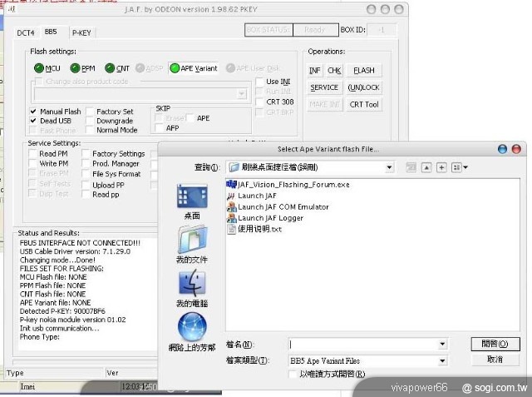Switch to the BB5 tab
Viewport: 532px width, 397px height.
(51, 32)
